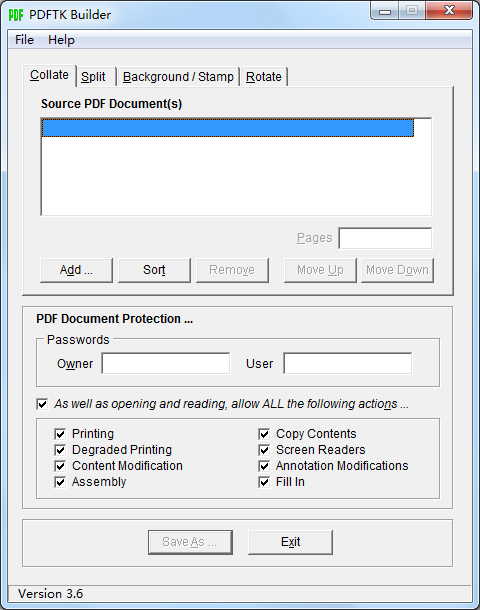
Task: Toggle Content Modification checkbox
Action: point(60,466)
